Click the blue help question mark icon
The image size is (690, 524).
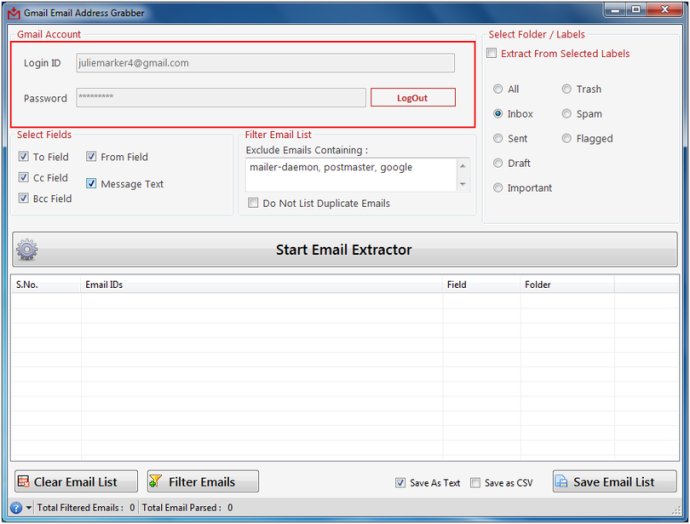click(16, 508)
